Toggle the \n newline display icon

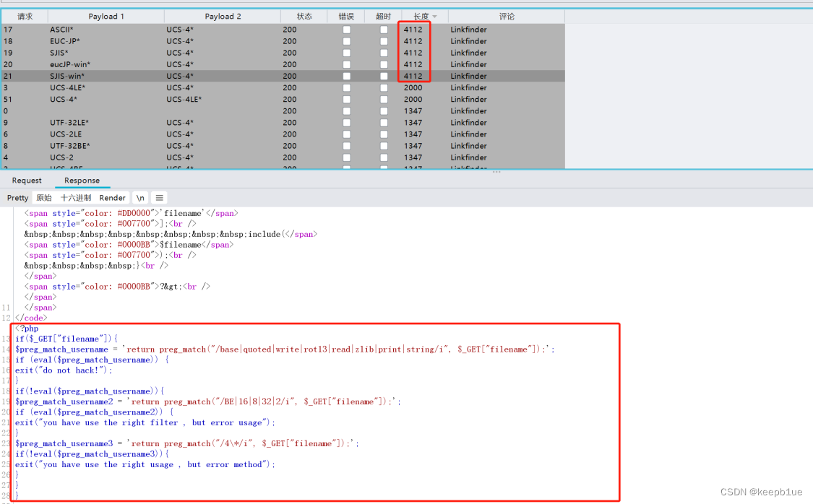click(140, 197)
